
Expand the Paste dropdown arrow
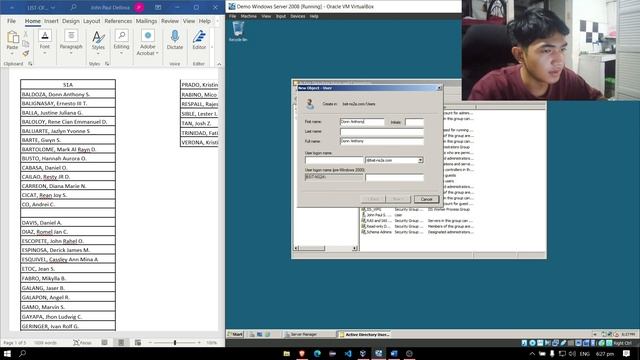[x=13, y=53]
